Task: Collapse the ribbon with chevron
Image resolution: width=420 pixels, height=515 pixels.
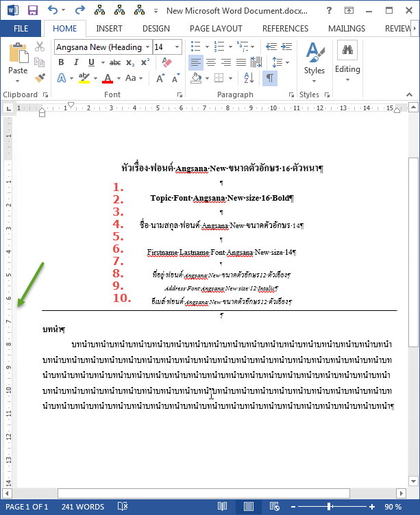Action: 409,95
